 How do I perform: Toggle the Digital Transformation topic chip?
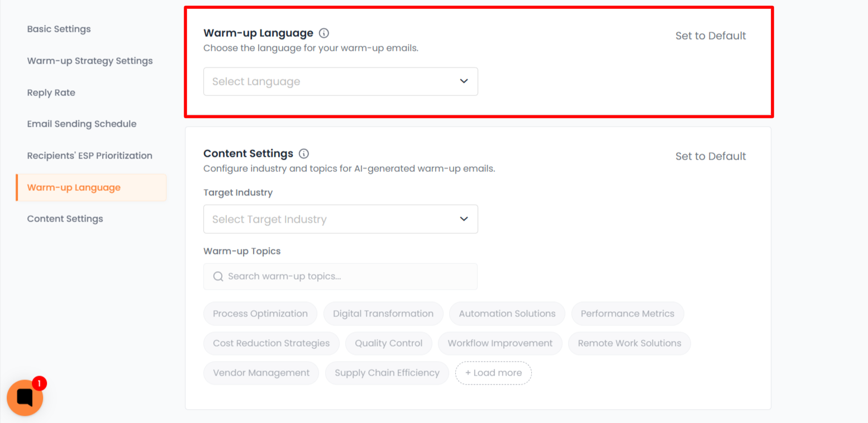click(x=383, y=314)
